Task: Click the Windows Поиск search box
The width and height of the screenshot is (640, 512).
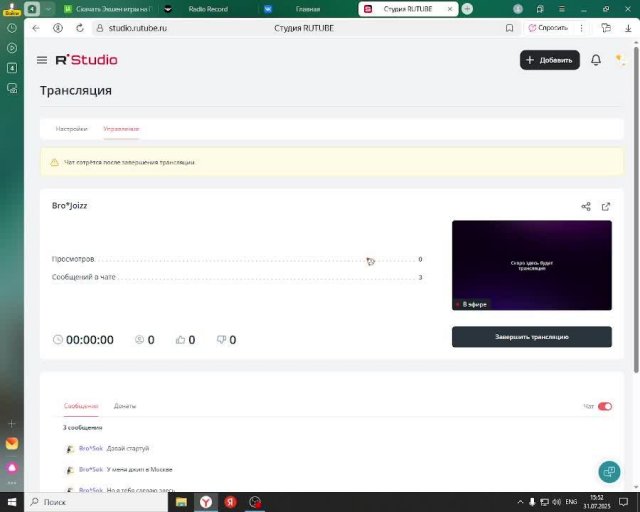Action: (96, 502)
